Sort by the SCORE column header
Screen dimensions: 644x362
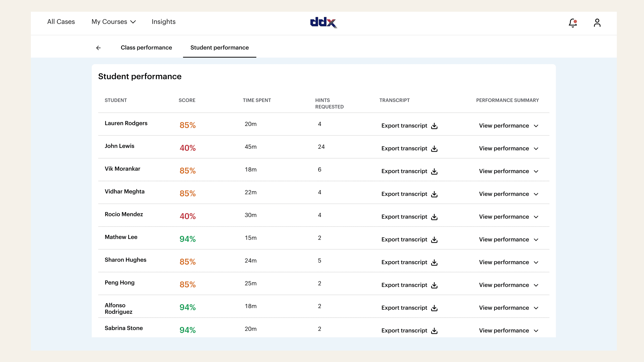pyautogui.click(x=187, y=100)
